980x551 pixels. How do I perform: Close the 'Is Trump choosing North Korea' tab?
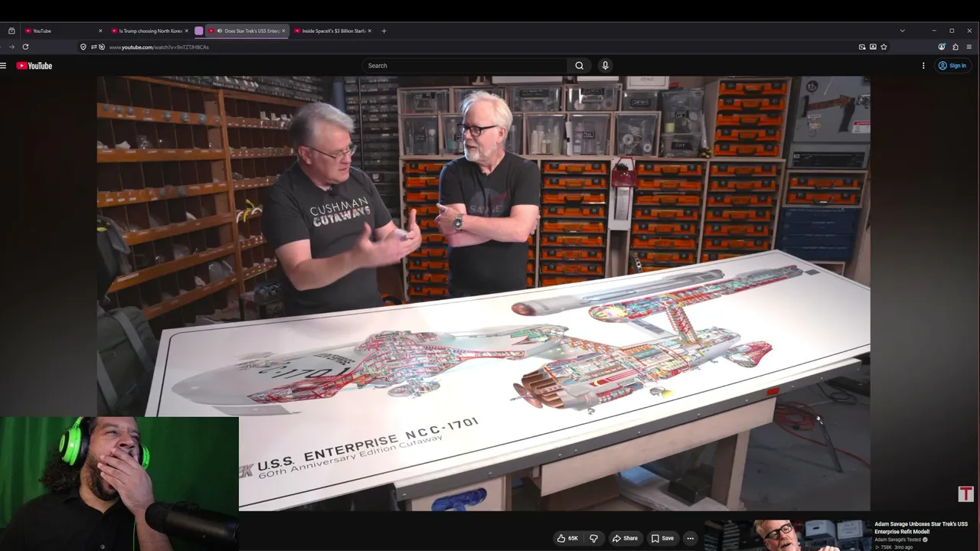[x=188, y=31]
